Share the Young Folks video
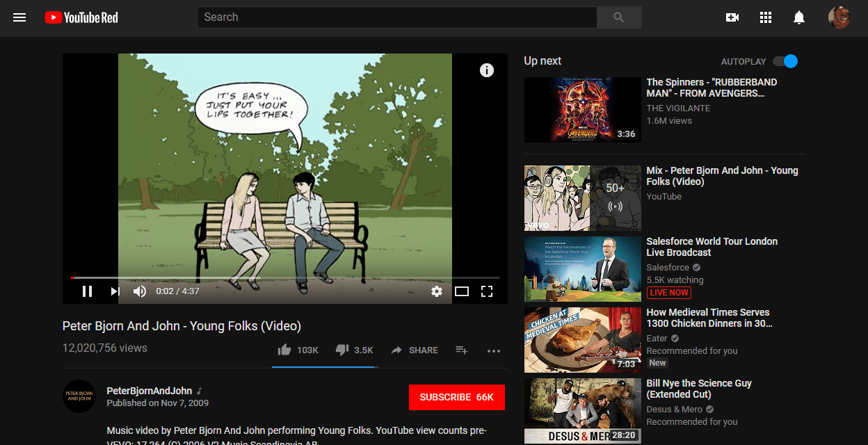Screen dimensions: 868x445 (415, 350)
